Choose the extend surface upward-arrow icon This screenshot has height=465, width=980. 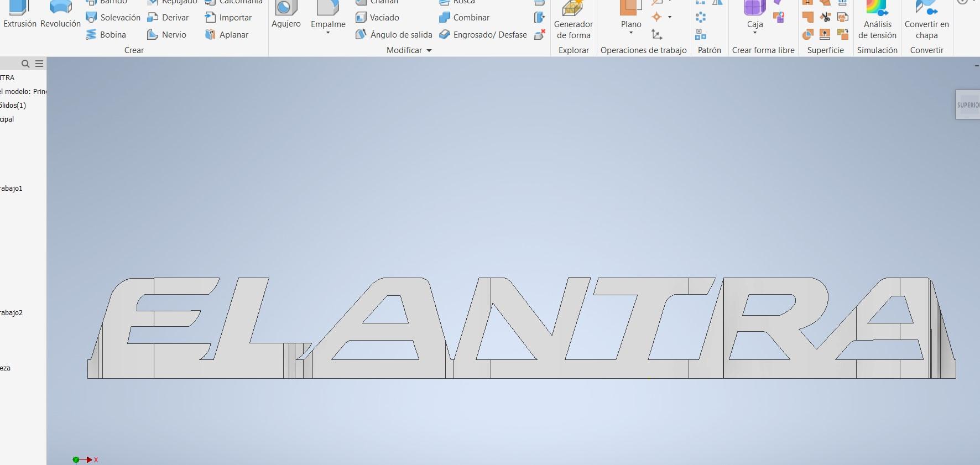(825, 35)
